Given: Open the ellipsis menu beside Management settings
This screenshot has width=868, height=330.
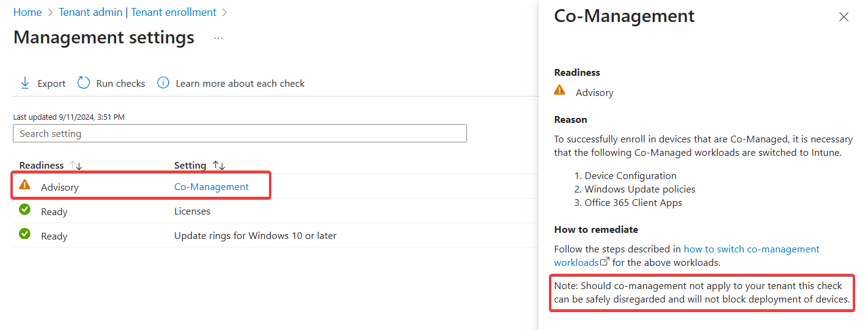Looking at the screenshot, I should tap(218, 38).
